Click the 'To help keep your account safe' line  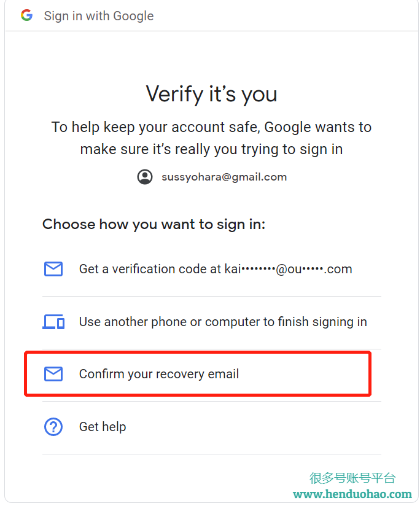[x=211, y=127]
